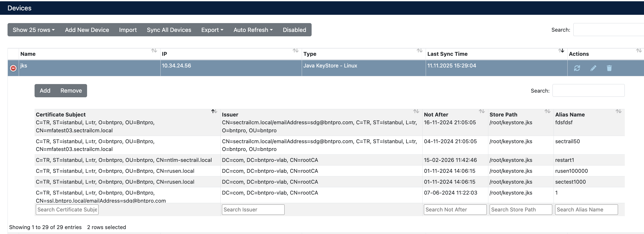The image size is (644, 234).
Task: Select the restart1 alias certificate row
Action: tap(312, 160)
